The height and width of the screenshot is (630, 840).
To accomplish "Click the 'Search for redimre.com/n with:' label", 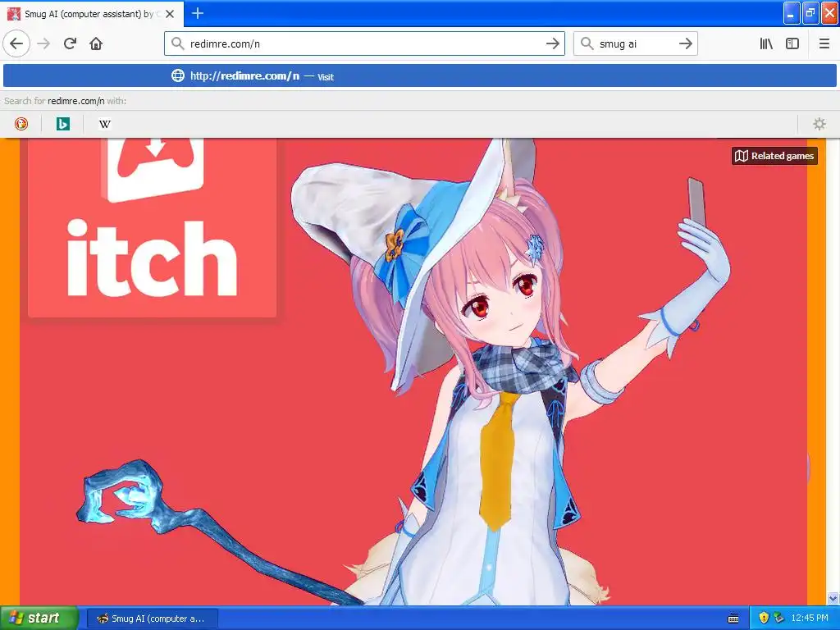I will click(x=66, y=101).
